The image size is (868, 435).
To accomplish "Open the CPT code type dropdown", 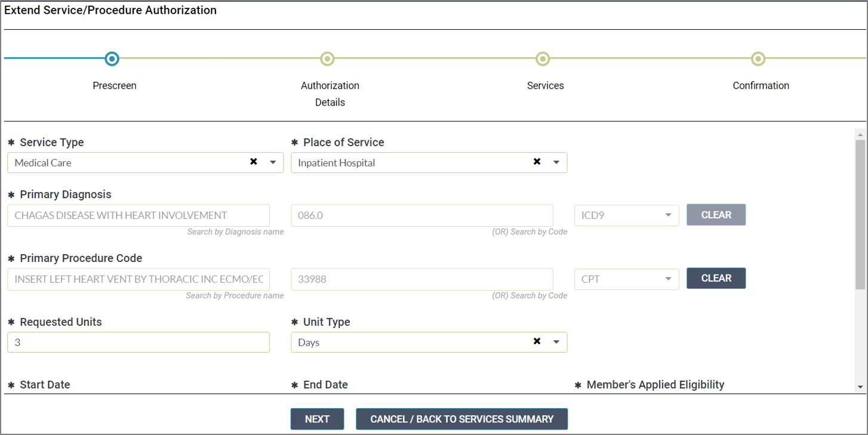I will [x=668, y=279].
